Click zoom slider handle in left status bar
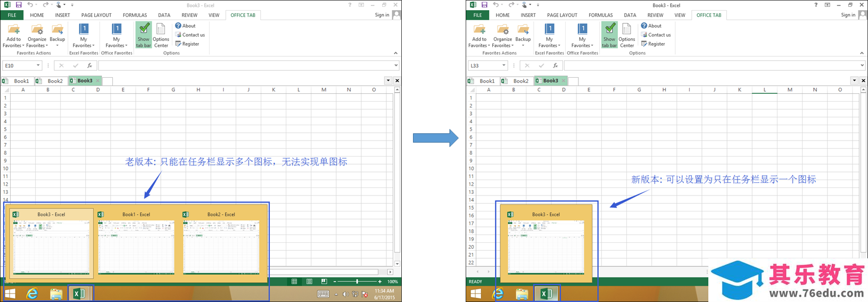 357,281
